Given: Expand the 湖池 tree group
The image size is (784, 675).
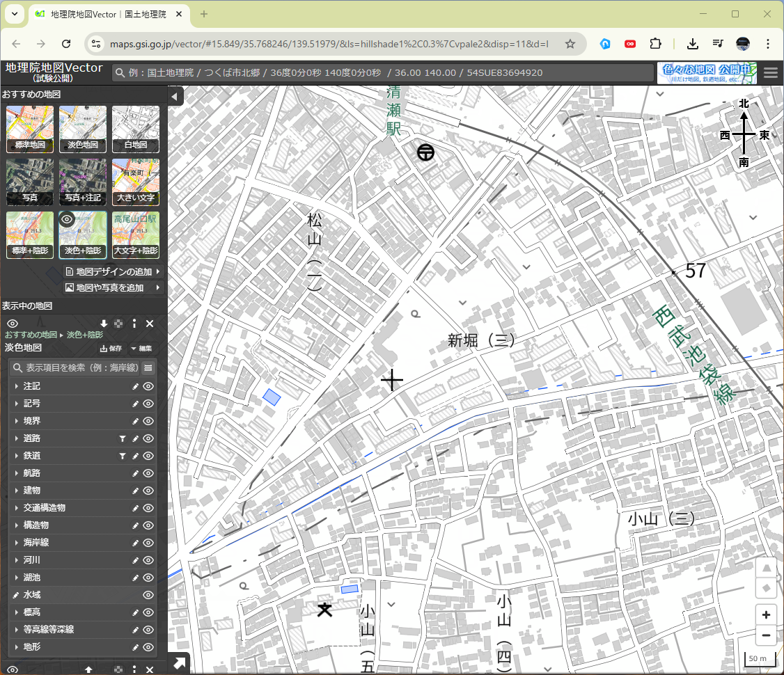Looking at the screenshot, I should pos(17,578).
